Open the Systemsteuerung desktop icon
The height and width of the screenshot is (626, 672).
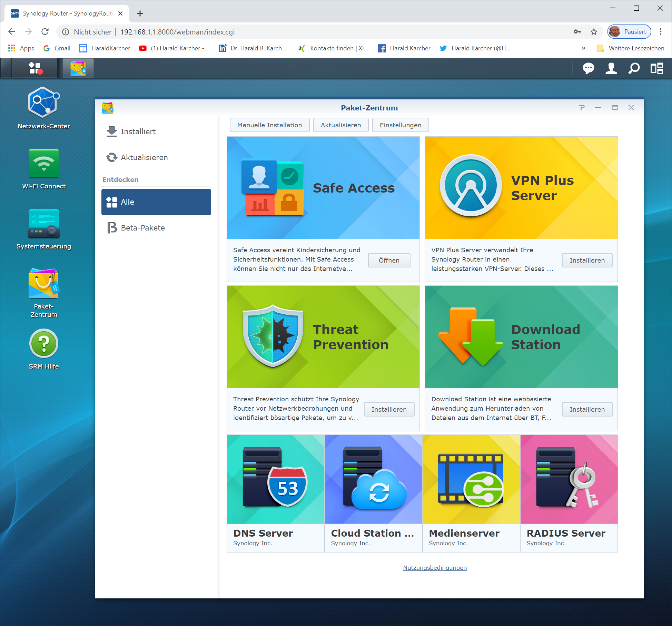click(44, 224)
